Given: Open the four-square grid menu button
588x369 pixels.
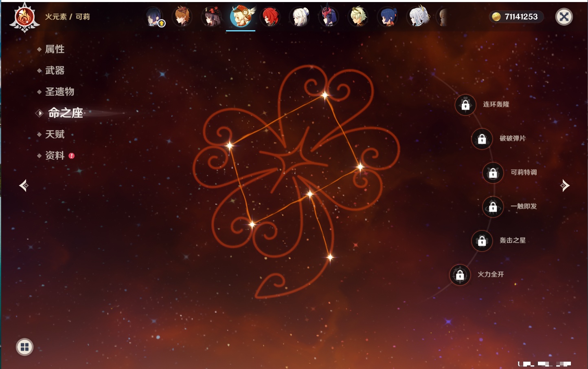Looking at the screenshot, I should 24,347.
